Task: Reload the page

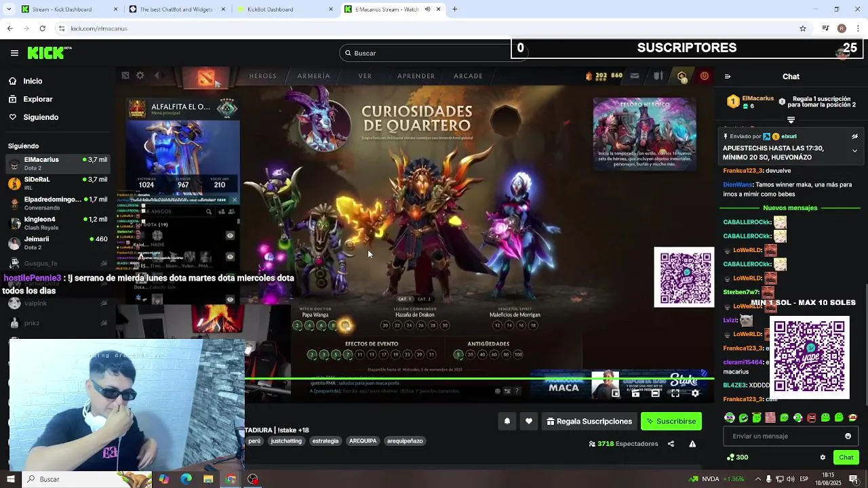Action: (42, 28)
